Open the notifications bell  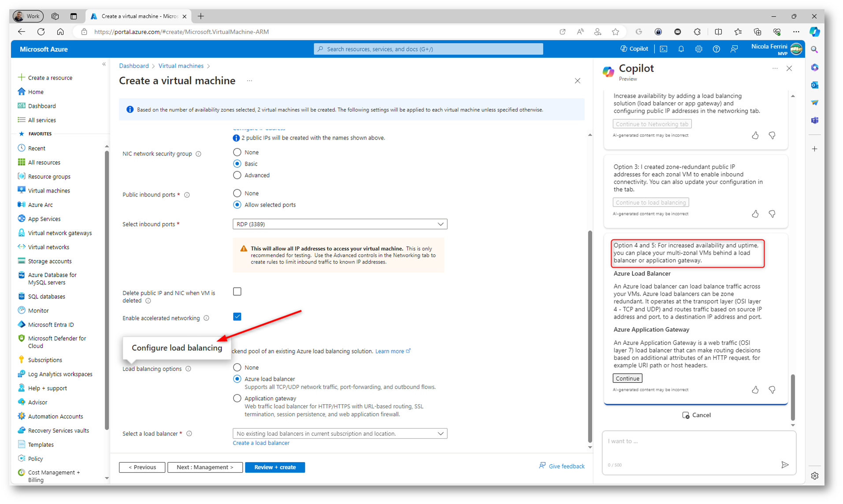click(681, 49)
